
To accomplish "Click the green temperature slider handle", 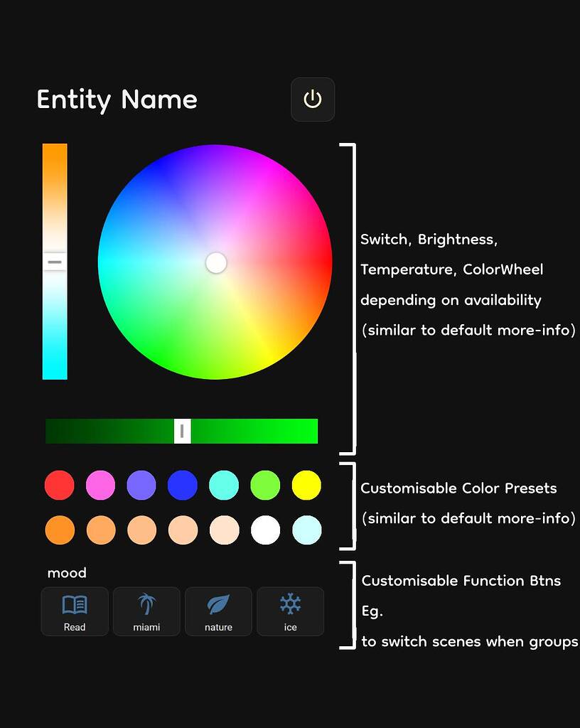I will [181, 430].
